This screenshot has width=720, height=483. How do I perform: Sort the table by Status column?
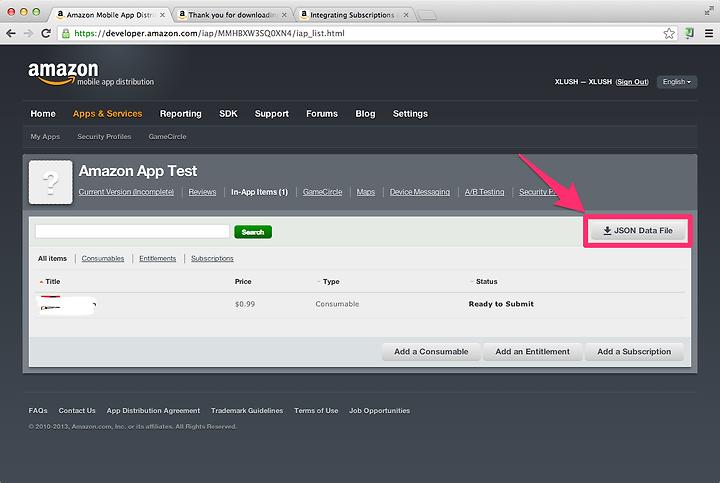484,281
